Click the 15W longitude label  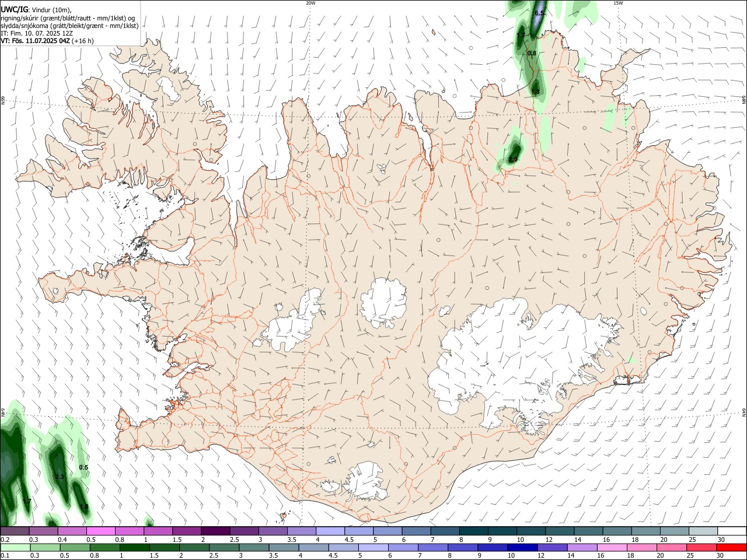click(618, 3)
